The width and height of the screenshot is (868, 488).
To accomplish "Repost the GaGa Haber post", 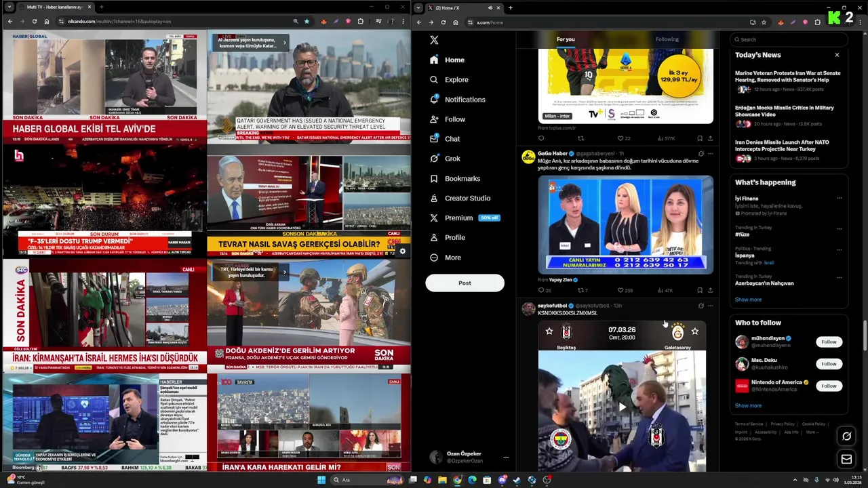I will pos(580,290).
